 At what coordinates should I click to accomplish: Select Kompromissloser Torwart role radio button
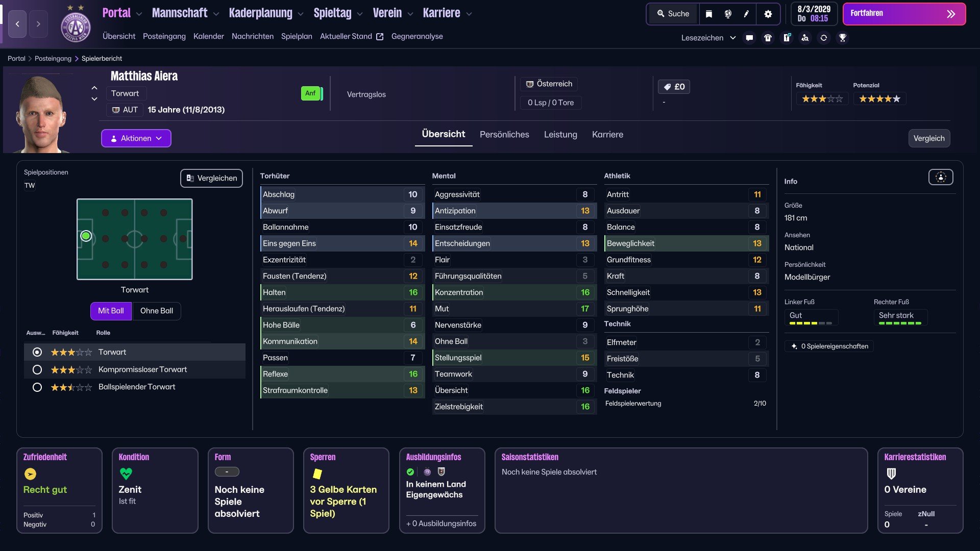pos(37,369)
